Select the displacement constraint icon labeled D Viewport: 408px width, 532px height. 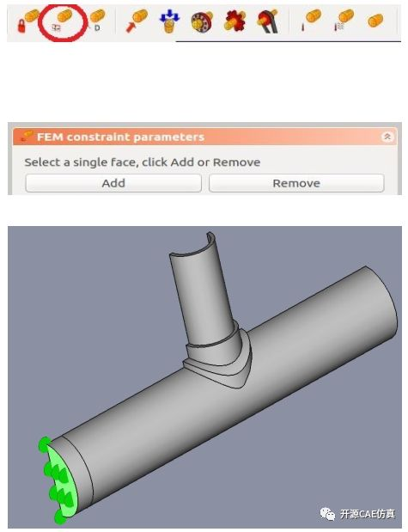(97, 21)
